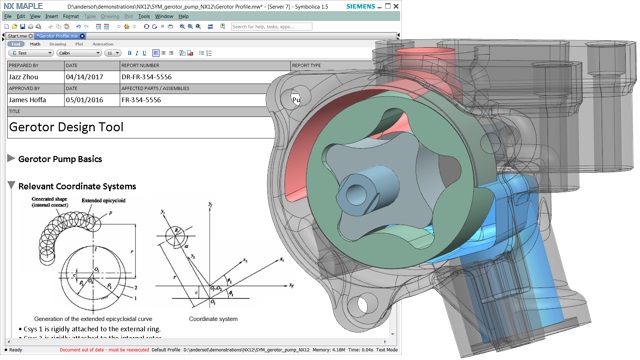640x360 pixels.
Task: Click the search for help input field
Action: tap(271, 27)
